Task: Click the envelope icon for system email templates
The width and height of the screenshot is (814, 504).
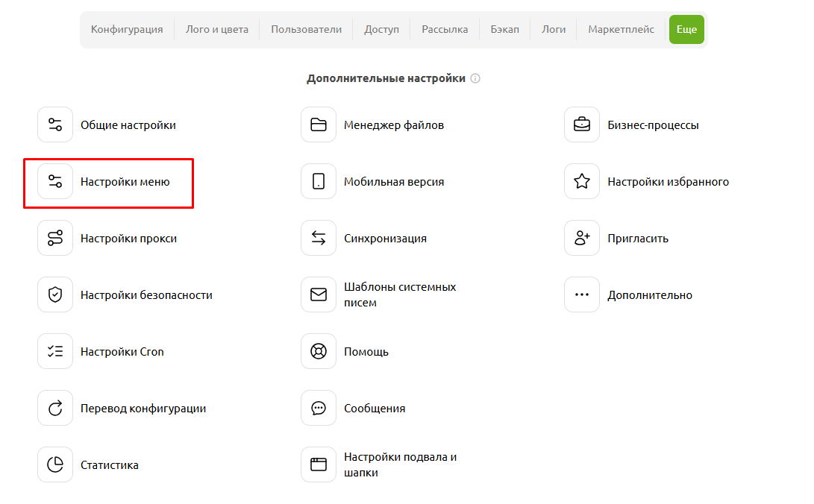Action: 319,294
